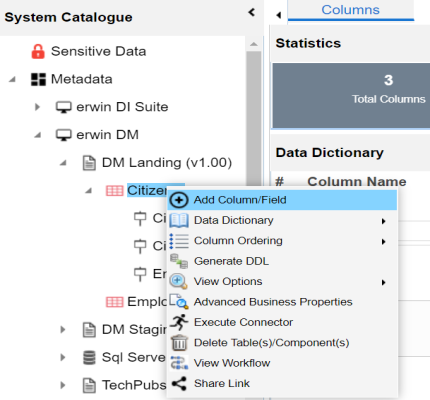The height and width of the screenshot is (400, 430).
Task: Select View Workflow menu entry
Action: click(x=282, y=363)
